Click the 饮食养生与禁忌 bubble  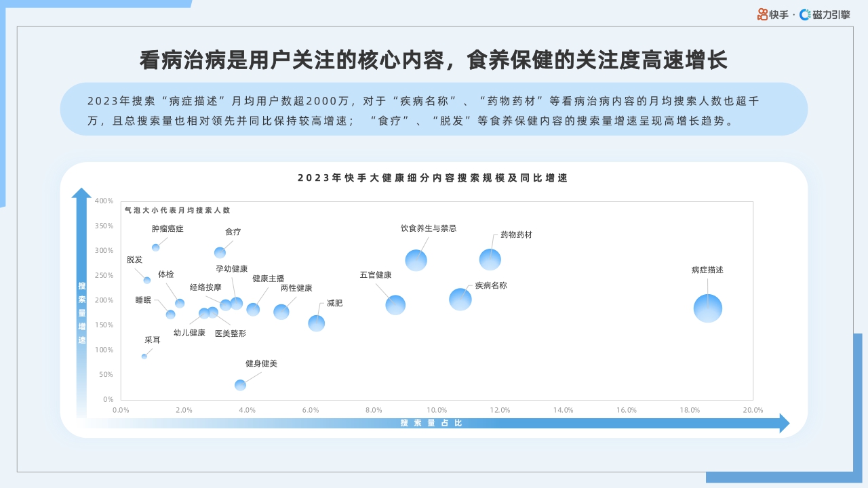[417, 260]
